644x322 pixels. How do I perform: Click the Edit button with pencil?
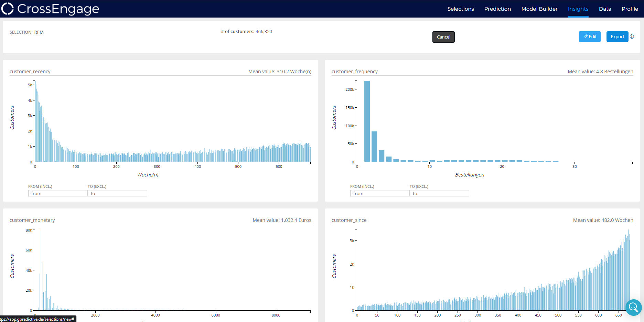point(590,37)
